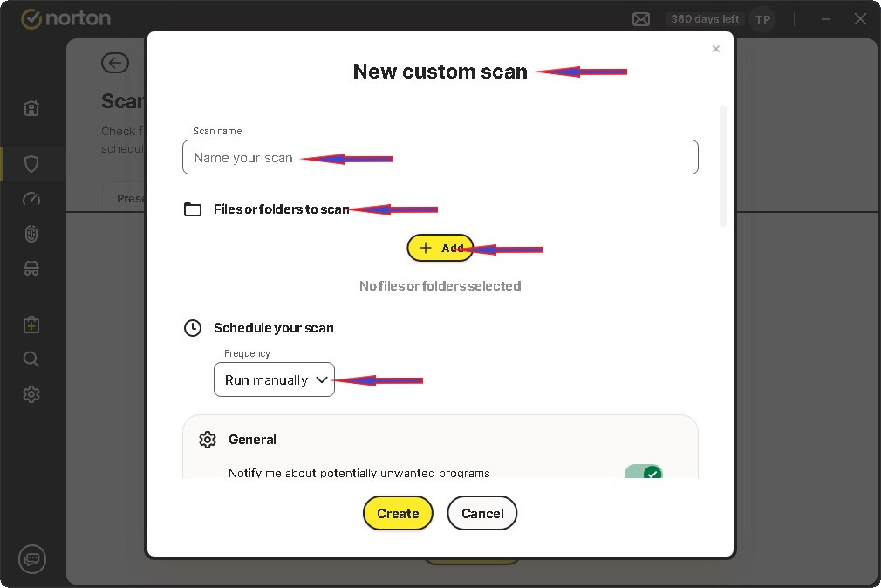This screenshot has height=588, width=881.
Task: Click the Norton logo
Action: [x=66, y=17]
